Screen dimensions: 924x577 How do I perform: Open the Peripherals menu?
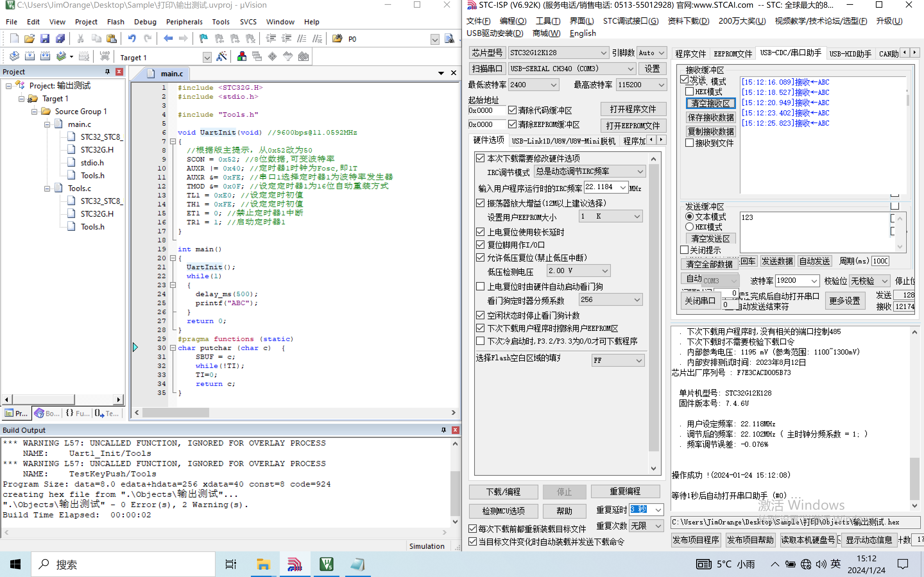[184, 21]
